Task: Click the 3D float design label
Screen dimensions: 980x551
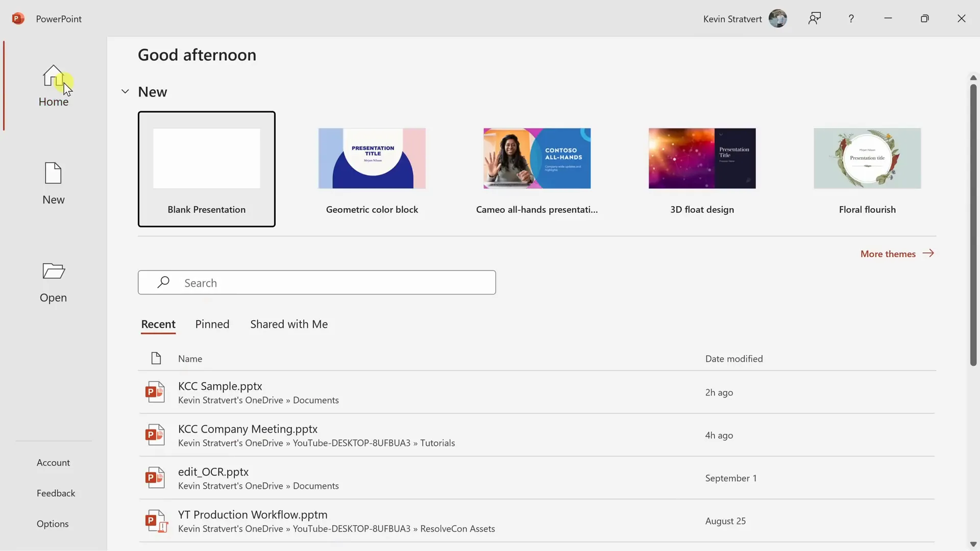Action: click(x=702, y=210)
